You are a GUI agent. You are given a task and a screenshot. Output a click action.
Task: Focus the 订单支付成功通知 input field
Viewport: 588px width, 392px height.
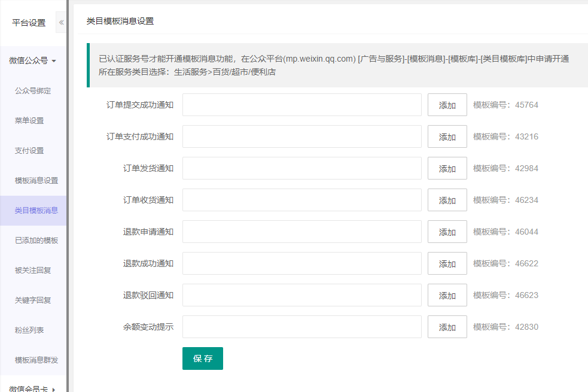pos(301,136)
